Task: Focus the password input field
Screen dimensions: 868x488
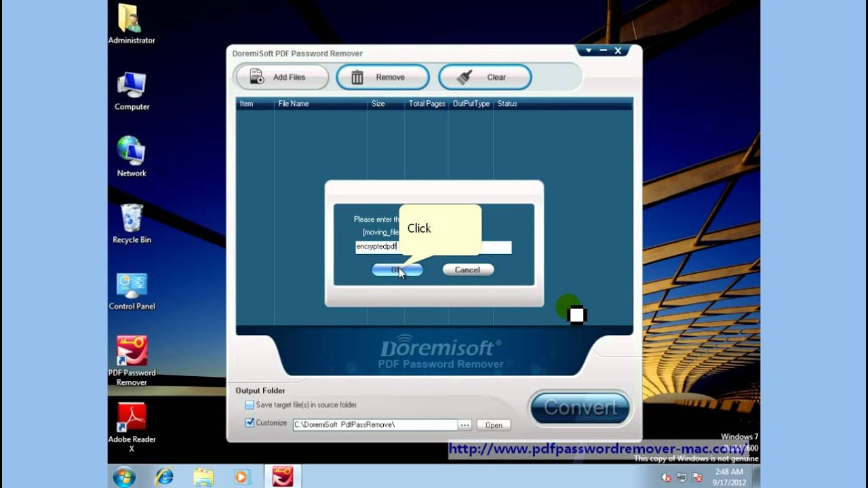Action: tap(433, 247)
